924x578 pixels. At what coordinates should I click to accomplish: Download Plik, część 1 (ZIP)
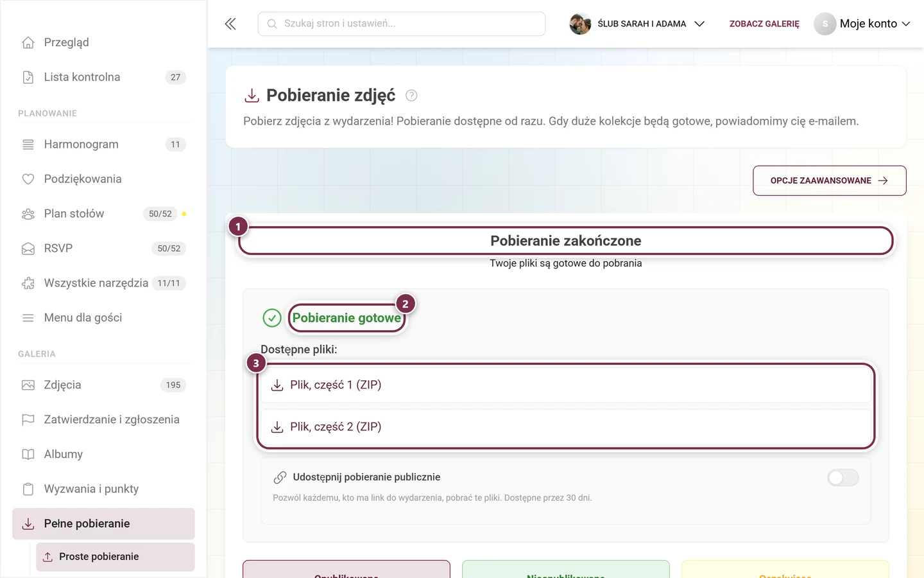(x=566, y=385)
